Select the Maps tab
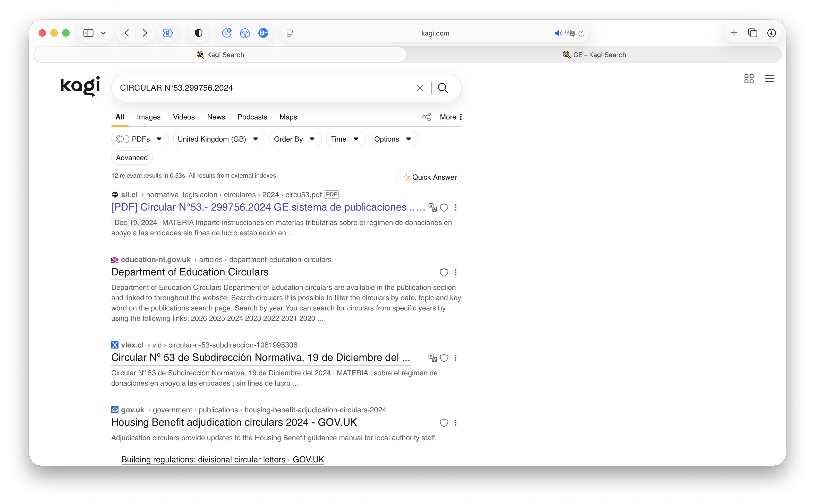Viewport: 815px width, 504px height. (288, 117)
